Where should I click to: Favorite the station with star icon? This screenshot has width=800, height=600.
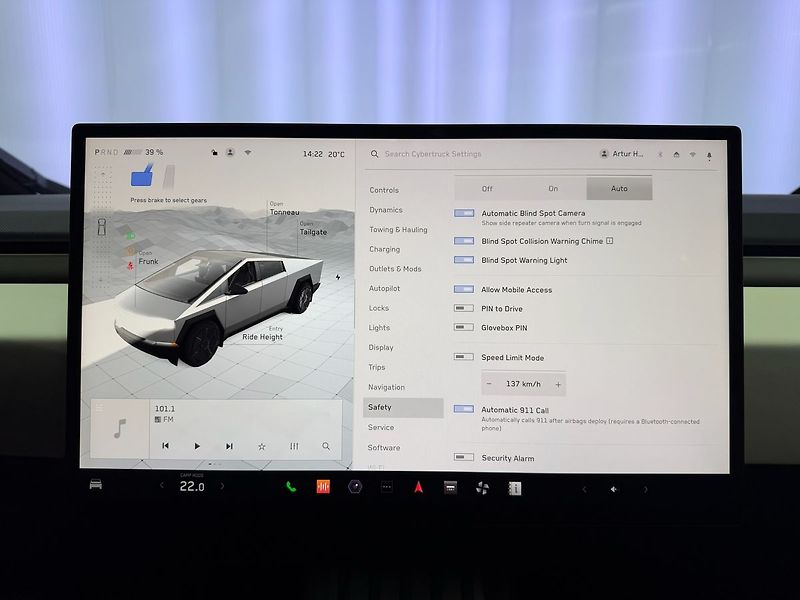point(262,446)
